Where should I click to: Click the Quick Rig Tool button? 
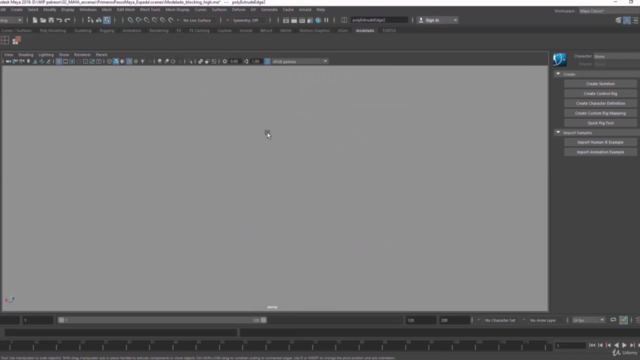(600, 123)
